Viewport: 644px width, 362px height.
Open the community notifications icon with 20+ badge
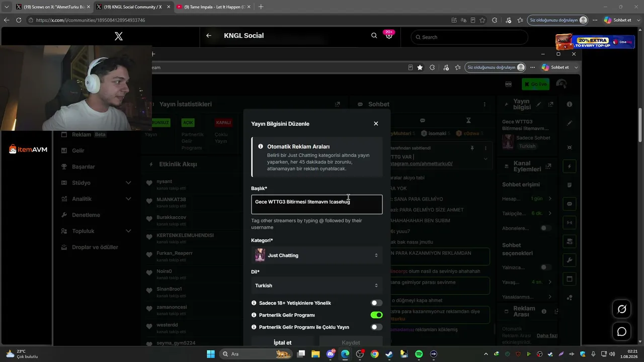coord(389,35)
